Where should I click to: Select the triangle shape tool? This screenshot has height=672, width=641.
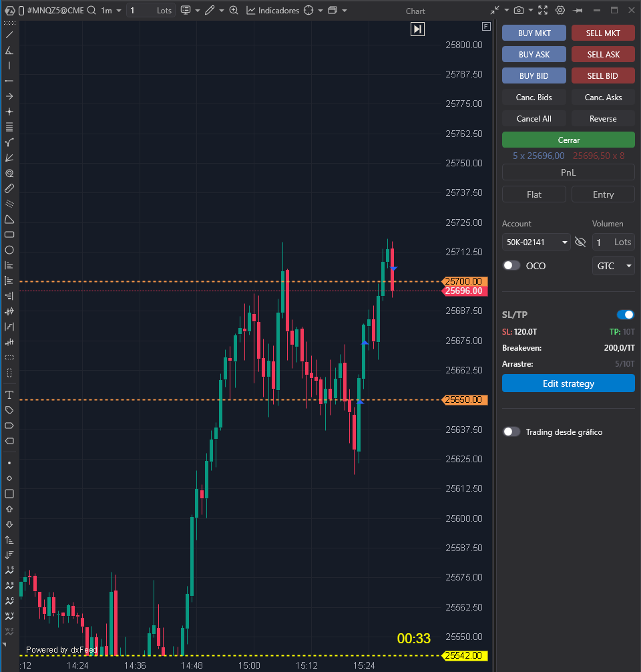click(x=9, y=219)
